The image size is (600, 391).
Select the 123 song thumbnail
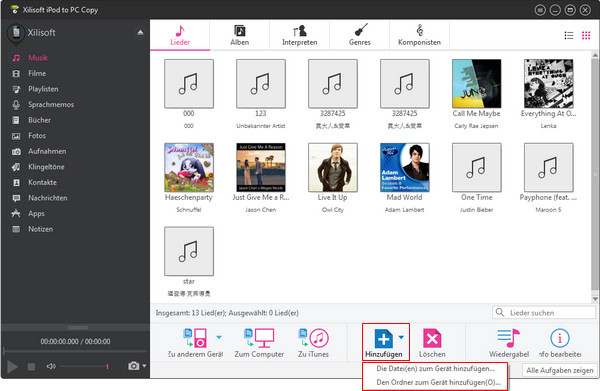[261, 84]
